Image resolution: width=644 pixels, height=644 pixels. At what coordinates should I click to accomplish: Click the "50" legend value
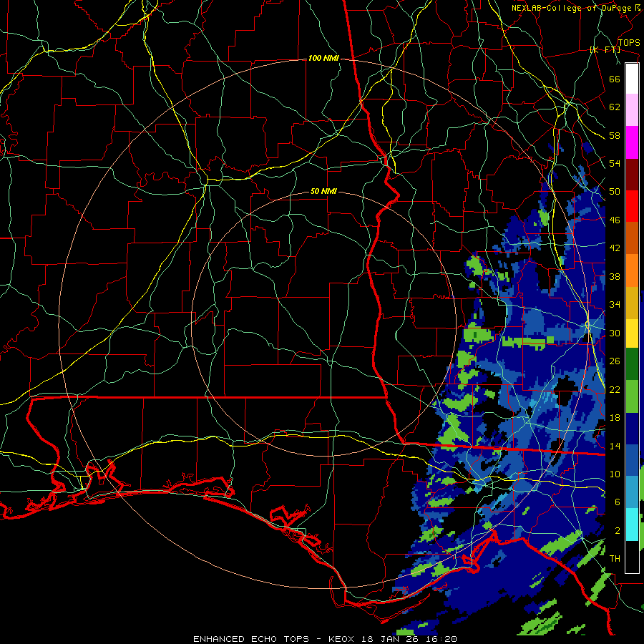point(615,192)
